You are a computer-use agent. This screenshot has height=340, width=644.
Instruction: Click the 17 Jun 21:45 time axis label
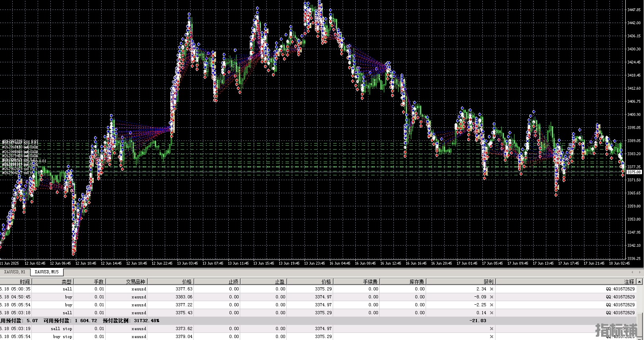(594, 263)
